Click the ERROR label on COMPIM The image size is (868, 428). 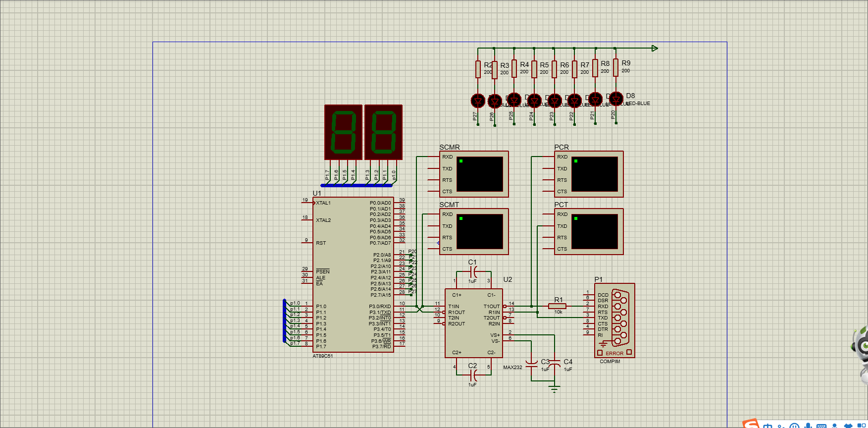pos(614,354)
